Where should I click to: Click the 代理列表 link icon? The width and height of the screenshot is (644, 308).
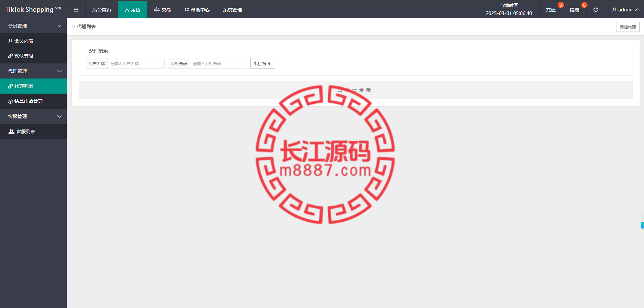(x=10, y=86)
